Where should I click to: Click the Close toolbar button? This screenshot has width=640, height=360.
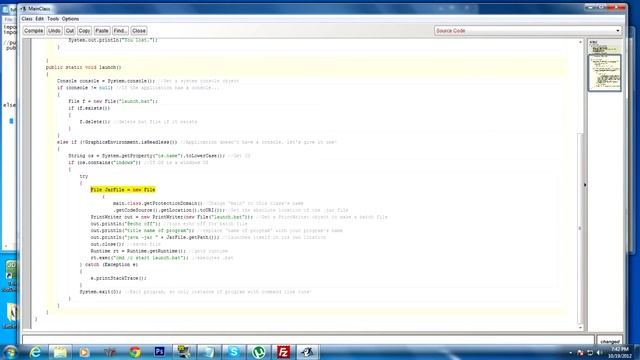139,31
